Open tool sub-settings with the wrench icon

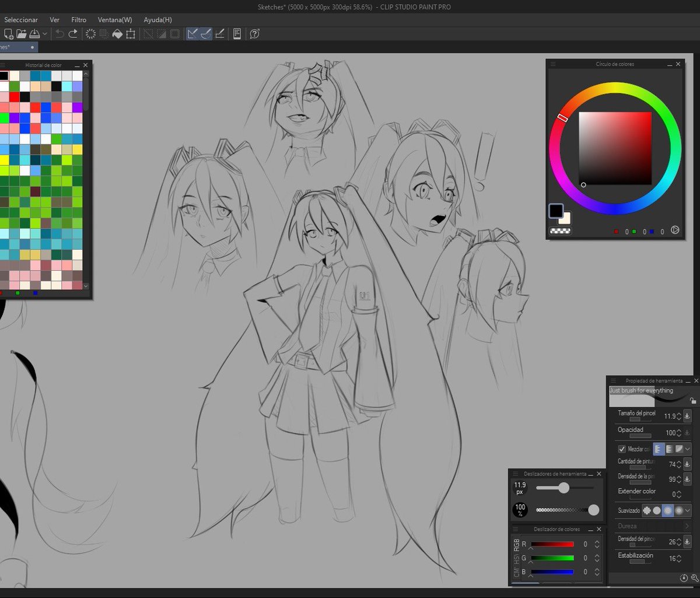point(694,578)
